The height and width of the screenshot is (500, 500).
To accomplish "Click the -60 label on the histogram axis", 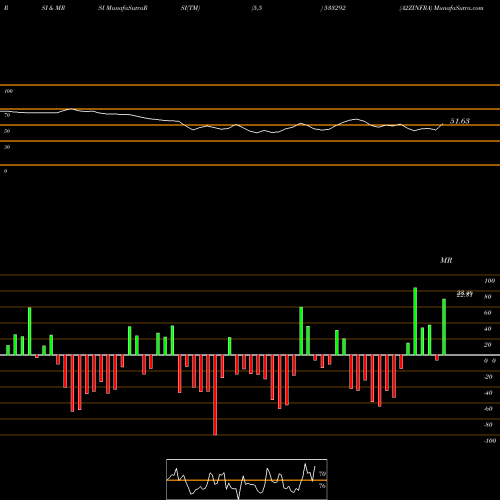I will click(488, 409).
